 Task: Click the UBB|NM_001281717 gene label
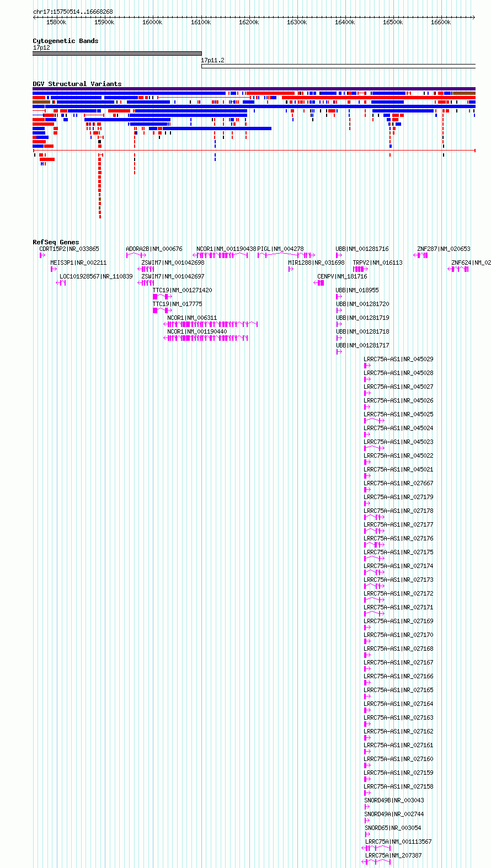click(x=362, y=345)
